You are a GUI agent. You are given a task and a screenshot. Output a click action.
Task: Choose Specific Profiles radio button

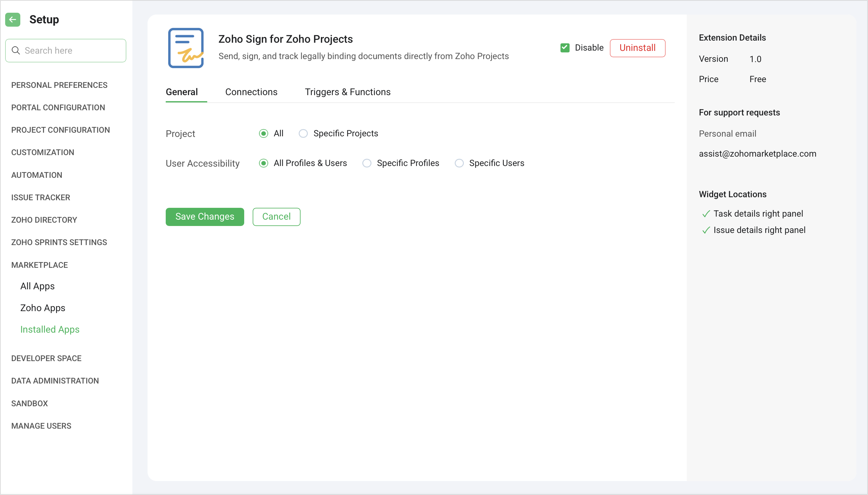(x=367, y=163)
